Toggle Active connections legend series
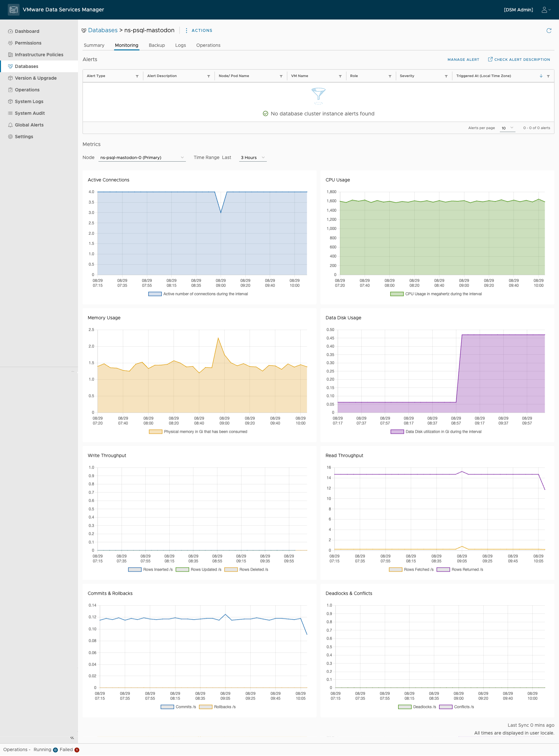The image size is (559, 756). point(198,294)
